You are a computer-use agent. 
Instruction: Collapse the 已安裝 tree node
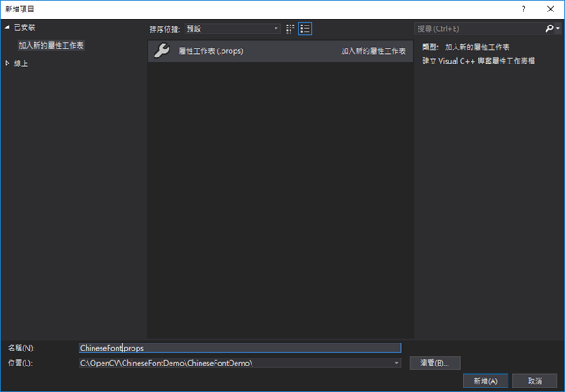coord(7,27)
